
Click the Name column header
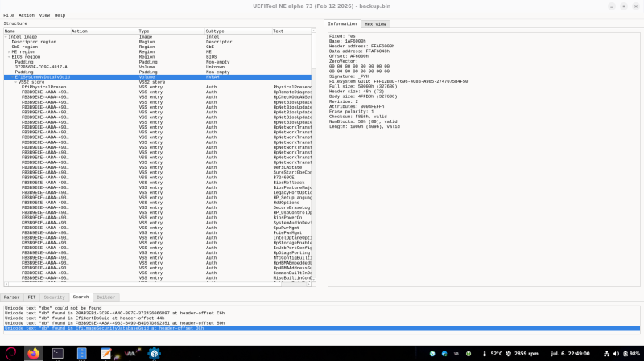coord(37,31)
